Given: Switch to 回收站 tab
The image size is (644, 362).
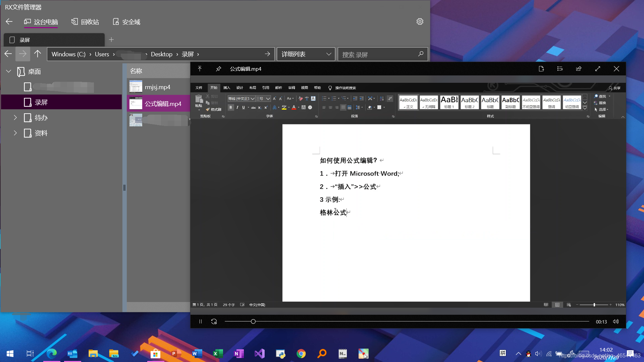Looking at the screenshot, I should point(85,22).
